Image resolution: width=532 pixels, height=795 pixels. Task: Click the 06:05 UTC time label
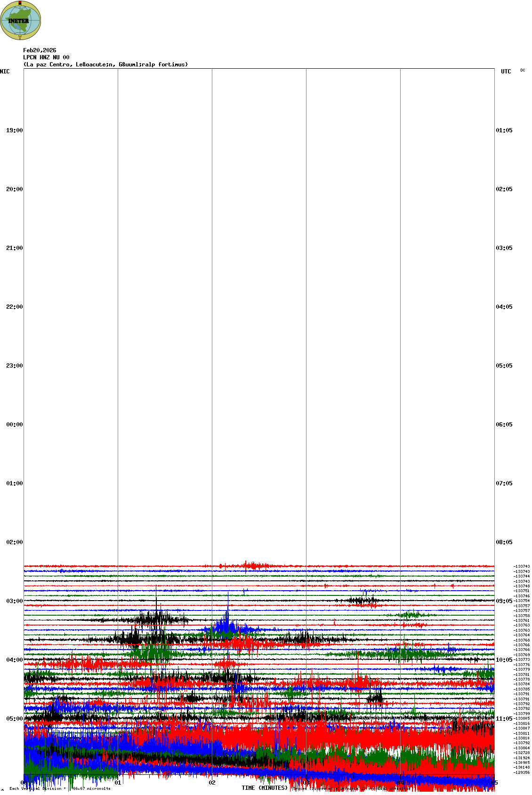[x=504, y=425]
